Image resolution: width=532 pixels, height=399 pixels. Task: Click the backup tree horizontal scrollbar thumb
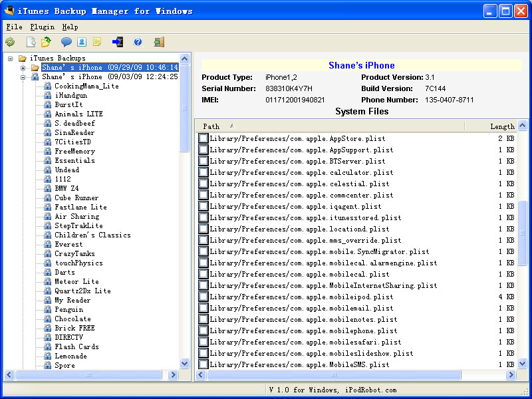click(88, 375)
